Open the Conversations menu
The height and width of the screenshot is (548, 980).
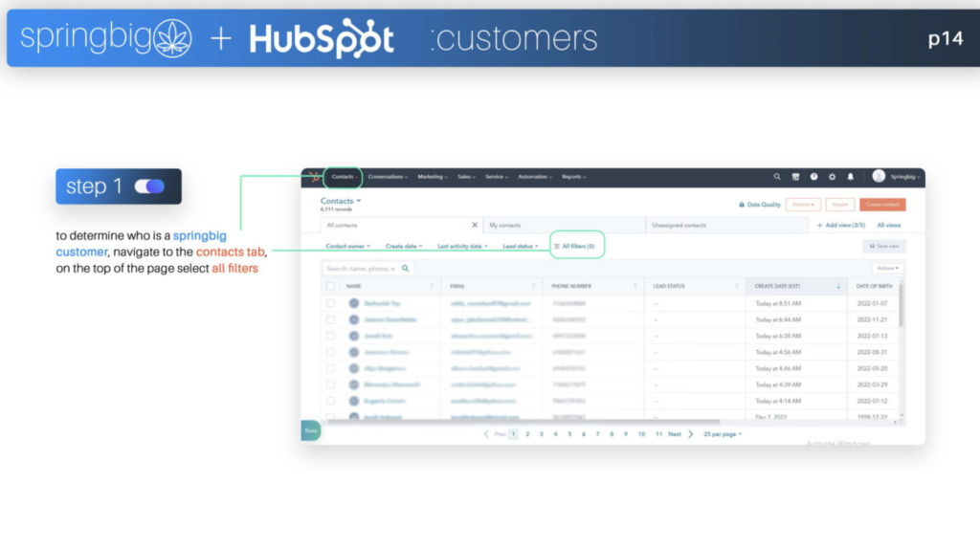tap(388, 177)
